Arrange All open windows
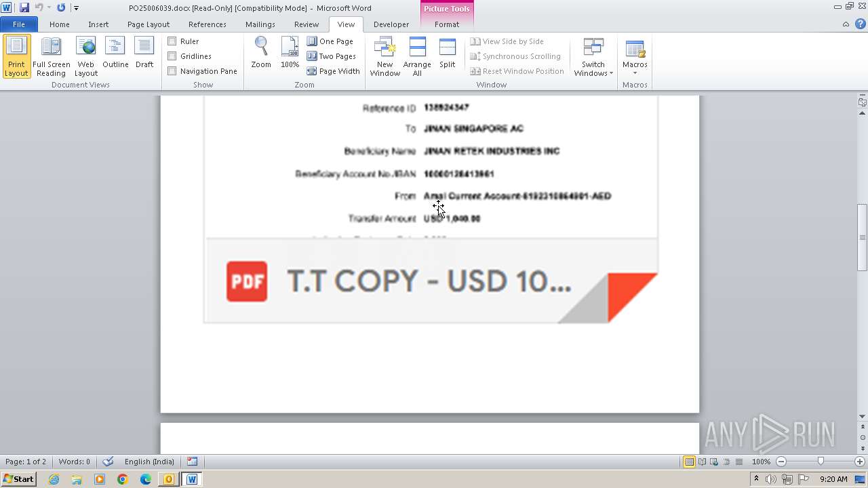The image size is (868, 488). pyautogui.click(x=417, y=56)
